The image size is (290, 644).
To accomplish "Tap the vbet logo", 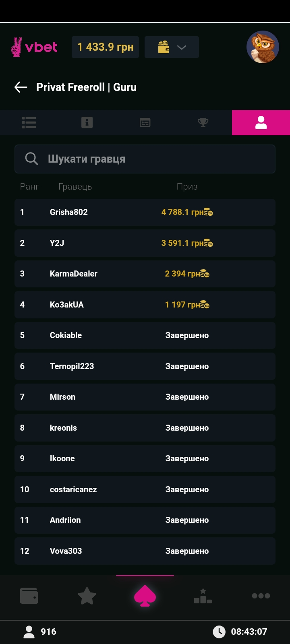I will pyautogui.click(x=35, y=47).
